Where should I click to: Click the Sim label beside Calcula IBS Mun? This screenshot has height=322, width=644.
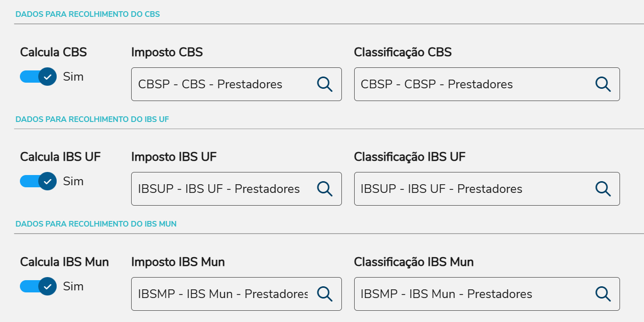coord(73,286)
